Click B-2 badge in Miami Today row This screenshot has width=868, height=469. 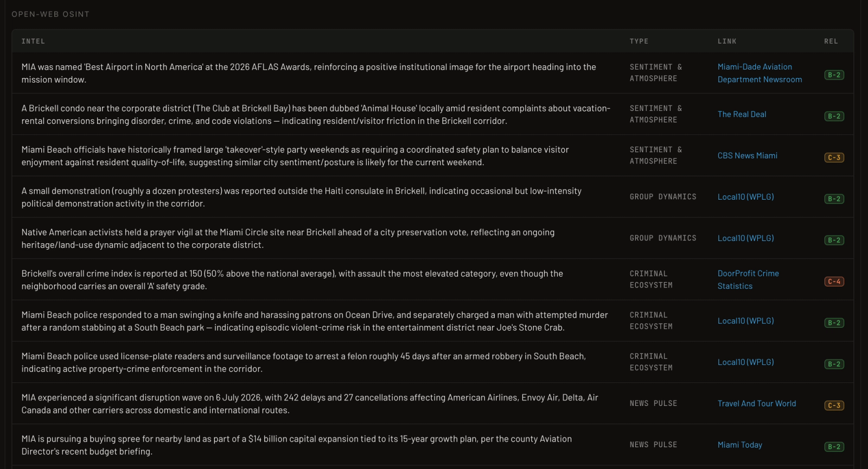click(x=834, y=447)
